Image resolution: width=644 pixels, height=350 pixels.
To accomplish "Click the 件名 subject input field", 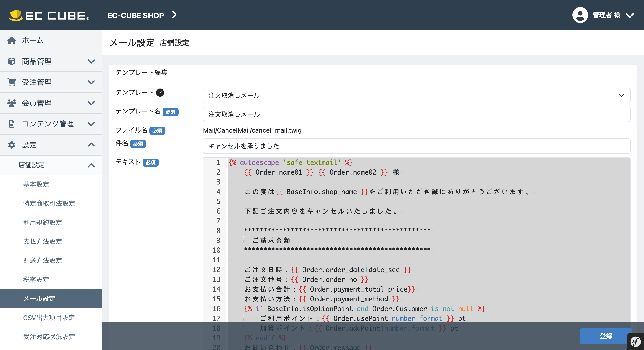I will (417, 146).
